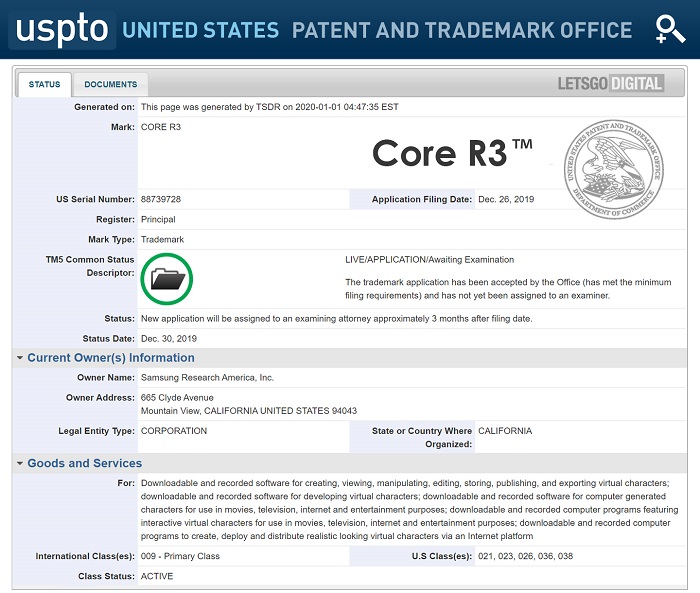Screen dimensions: 700x593
Task: Click the owner name Samsung Research America, Inc.
Action: [x=207, y=378]
